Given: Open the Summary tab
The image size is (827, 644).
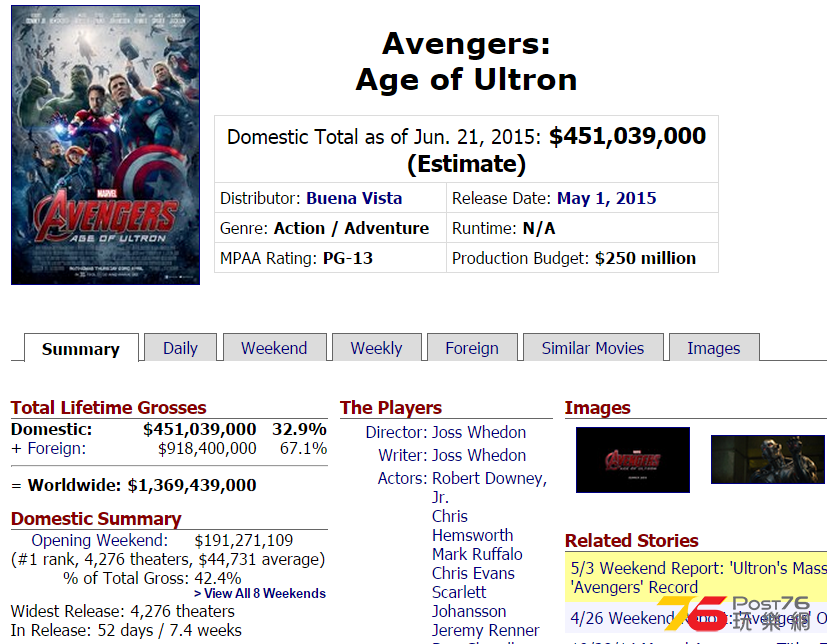Looking at the screenshot, I should 81,349.
